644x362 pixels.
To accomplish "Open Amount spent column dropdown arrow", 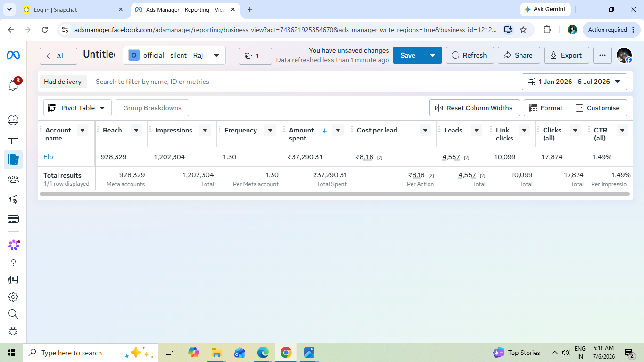I will (x=338, y=130).
